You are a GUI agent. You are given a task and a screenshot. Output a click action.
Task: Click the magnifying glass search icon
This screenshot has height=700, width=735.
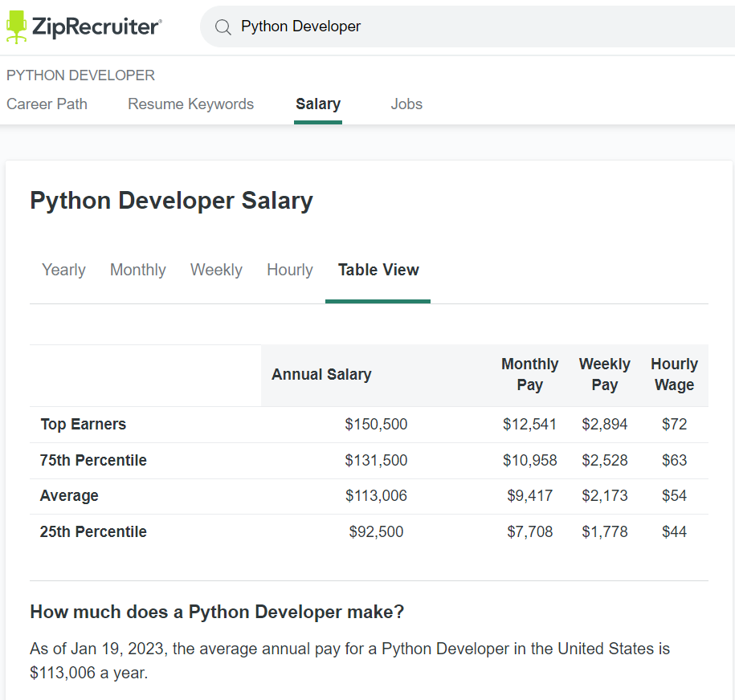(x=223, y=27)
